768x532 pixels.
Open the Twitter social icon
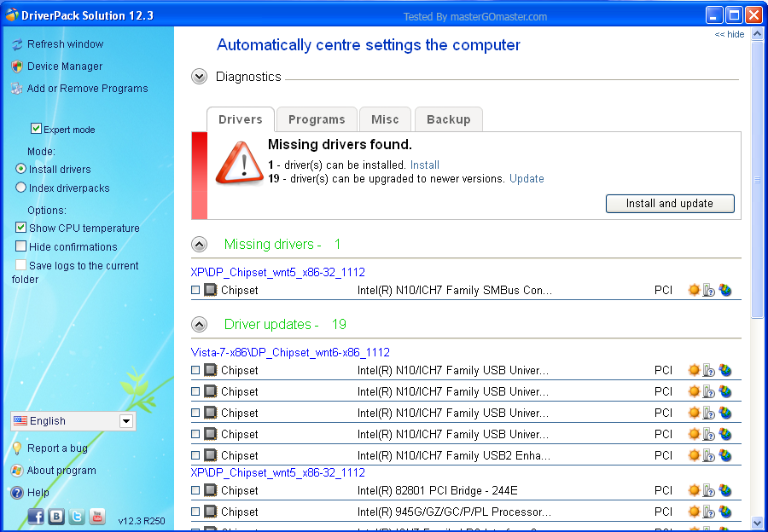click(x=77, y=517)
